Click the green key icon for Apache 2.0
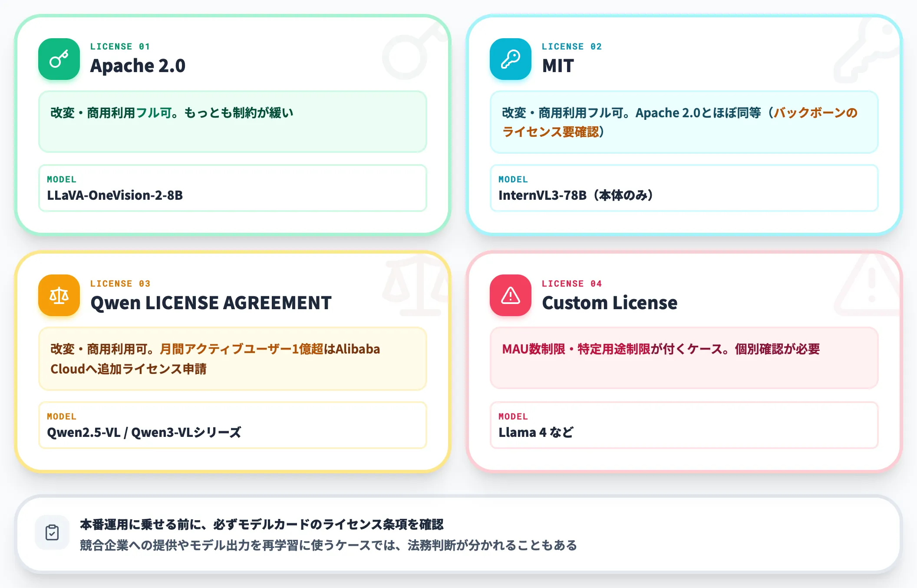This screenshot has height=588, width=917. tap(59, 59)
